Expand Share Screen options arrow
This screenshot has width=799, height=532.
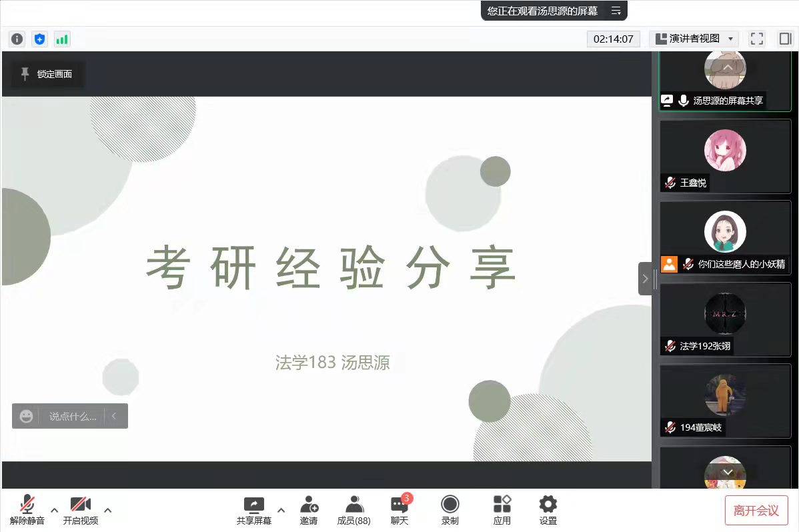tap(281, 511)
